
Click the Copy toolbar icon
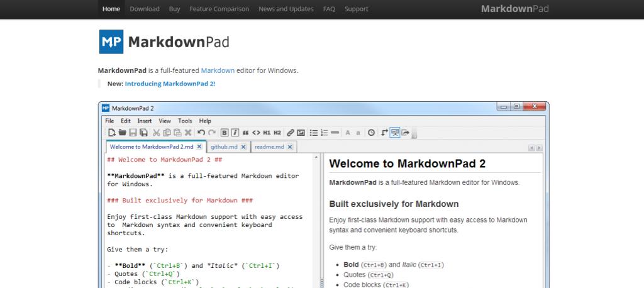click(x=167, y=132)
